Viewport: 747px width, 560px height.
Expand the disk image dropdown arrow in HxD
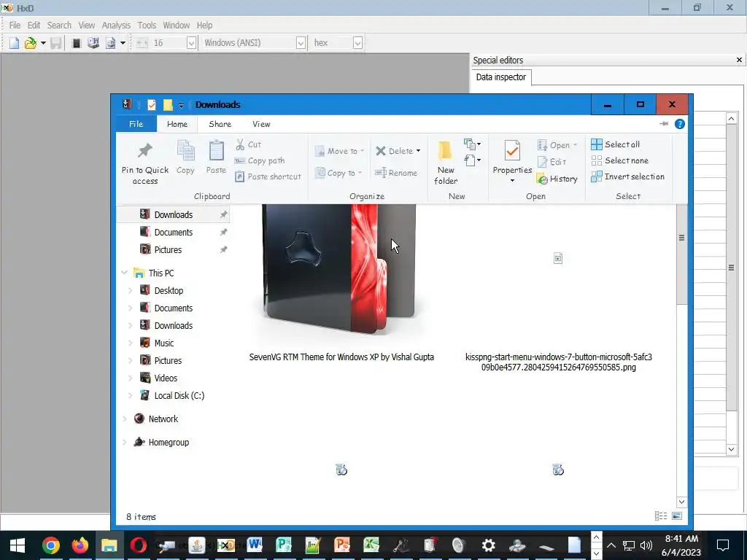(x=123, y=43)
